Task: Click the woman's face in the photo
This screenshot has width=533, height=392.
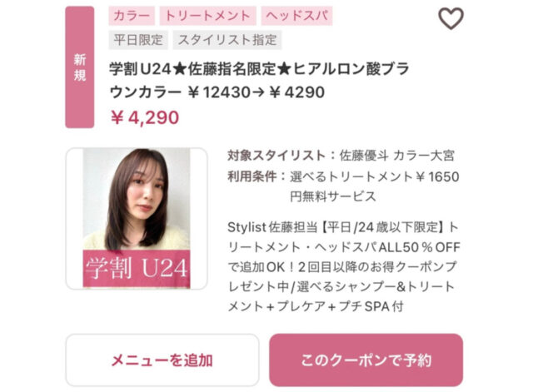Action: [x=147, y=190]
